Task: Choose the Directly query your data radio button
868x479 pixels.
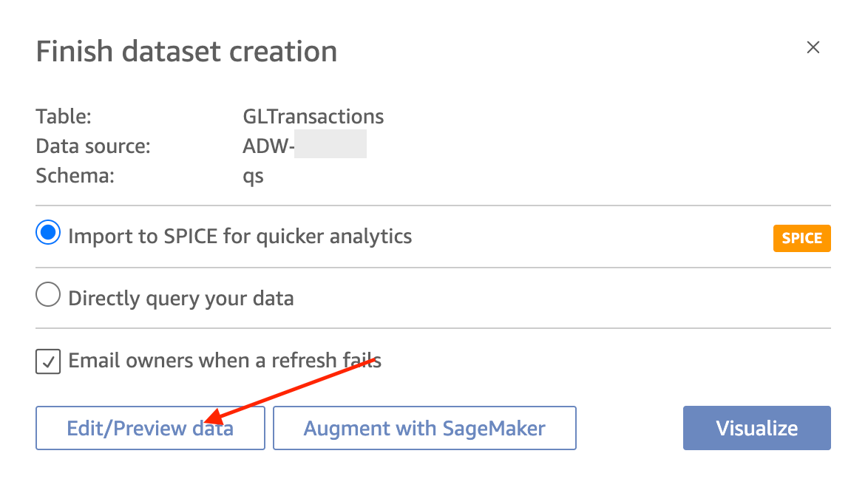Action: click(48, 295)
